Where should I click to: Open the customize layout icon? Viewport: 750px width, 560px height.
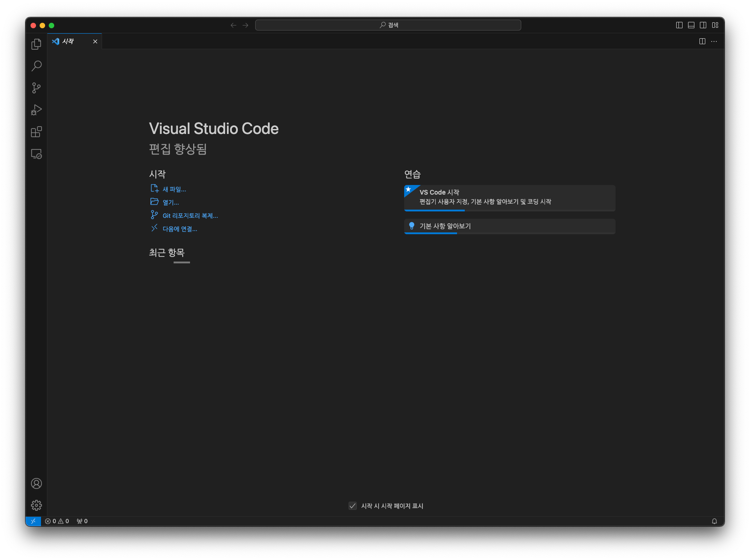[715, 25]
